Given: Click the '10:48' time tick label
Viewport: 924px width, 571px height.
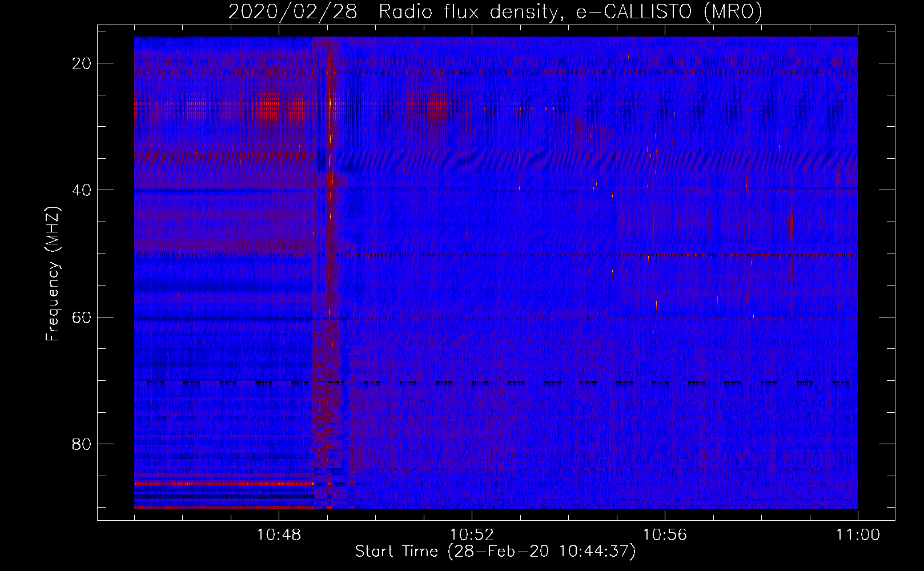Looking at the screenshot, I should pos(279,535).
